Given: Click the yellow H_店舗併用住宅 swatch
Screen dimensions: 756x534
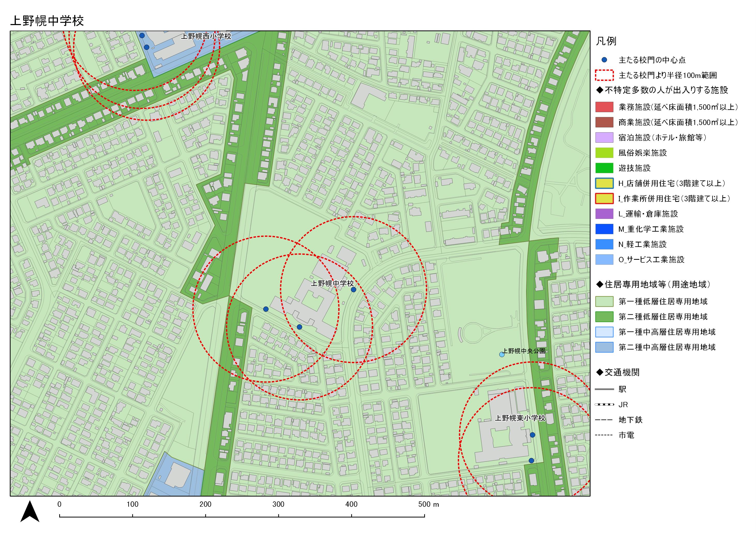Looking at the screenshot, I should pyautogui.click(x=604, y=183).
